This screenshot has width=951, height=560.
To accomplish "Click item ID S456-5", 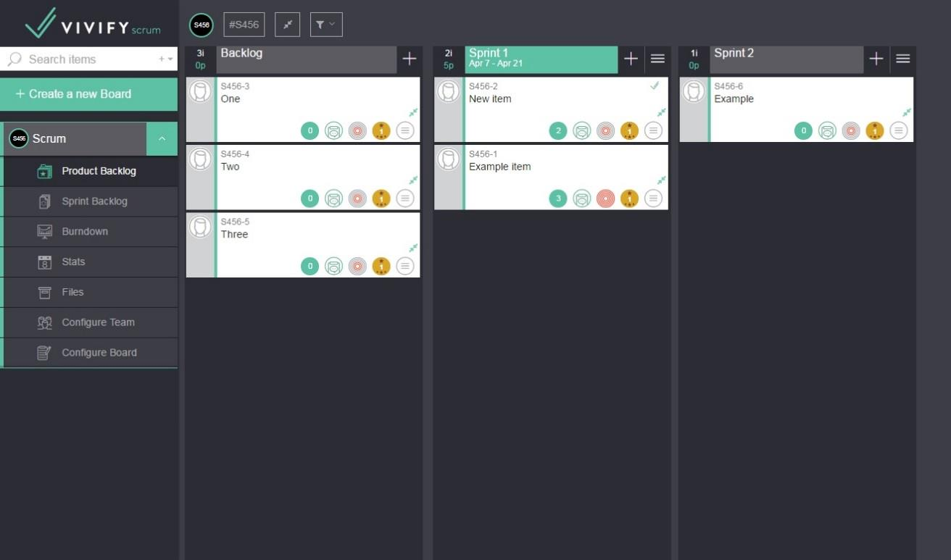I will (x=235, y=222).
